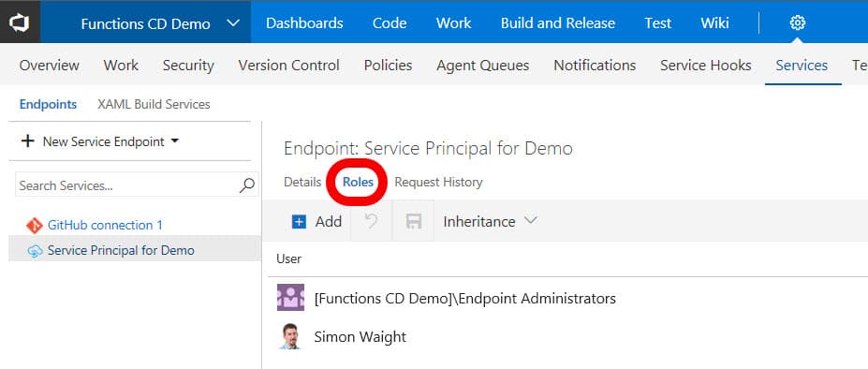Click the blue plus Add icon

tap(299, 222)
